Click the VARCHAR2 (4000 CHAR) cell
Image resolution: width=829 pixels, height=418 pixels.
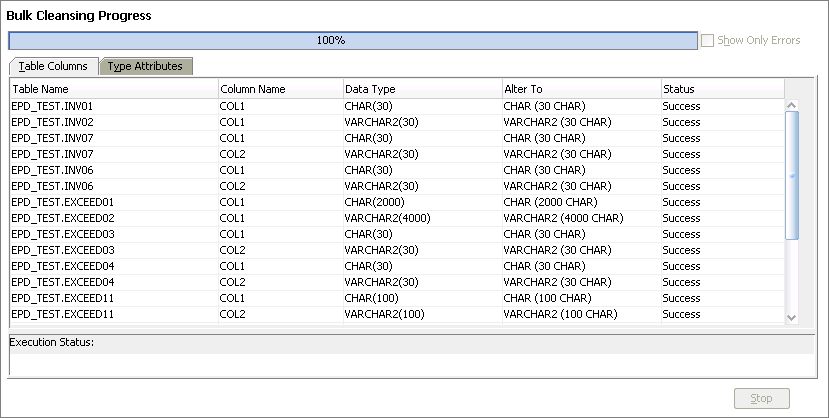[558, 218]
